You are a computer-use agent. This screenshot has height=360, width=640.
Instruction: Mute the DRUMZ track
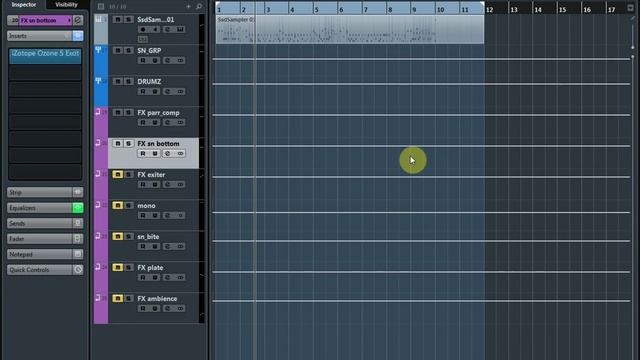click(118, 81)
